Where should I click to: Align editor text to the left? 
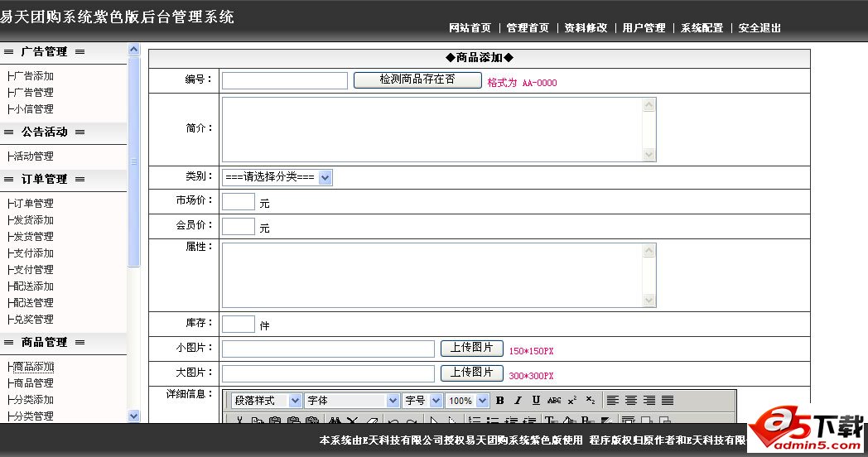(613, 401)
